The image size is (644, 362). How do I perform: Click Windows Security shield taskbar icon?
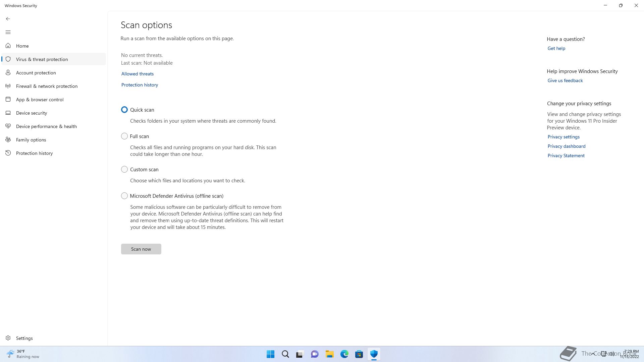click(374, 354)
